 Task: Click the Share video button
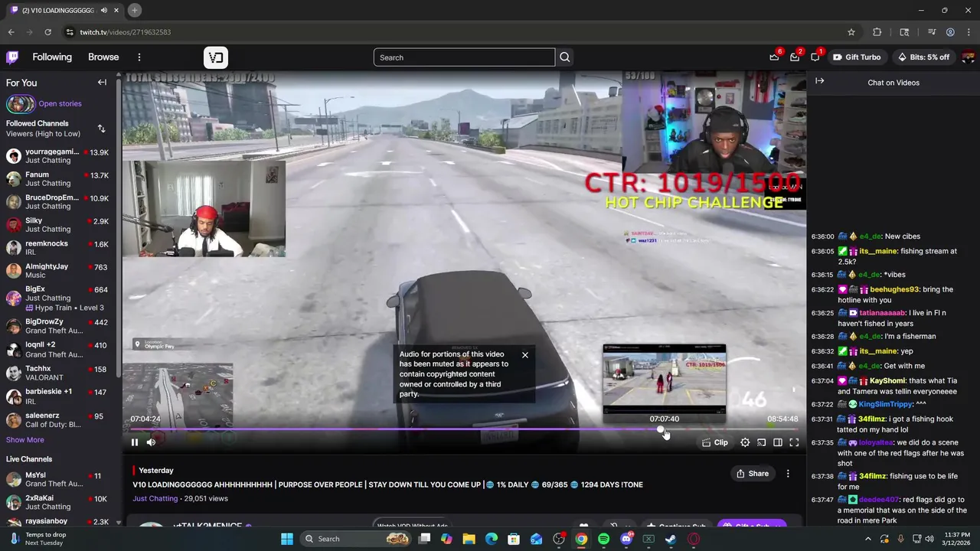[x=753, y=474]
